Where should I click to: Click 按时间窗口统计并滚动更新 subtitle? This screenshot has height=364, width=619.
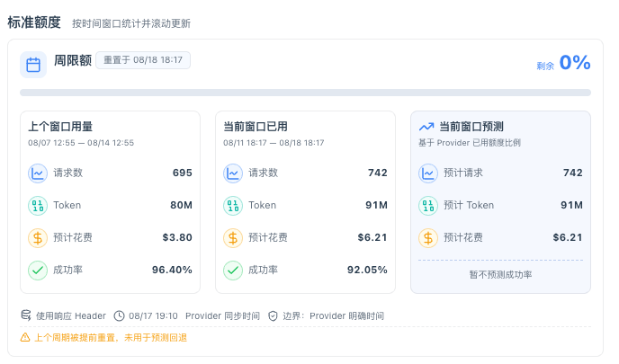pyautogui.click(x=131, y=23)
